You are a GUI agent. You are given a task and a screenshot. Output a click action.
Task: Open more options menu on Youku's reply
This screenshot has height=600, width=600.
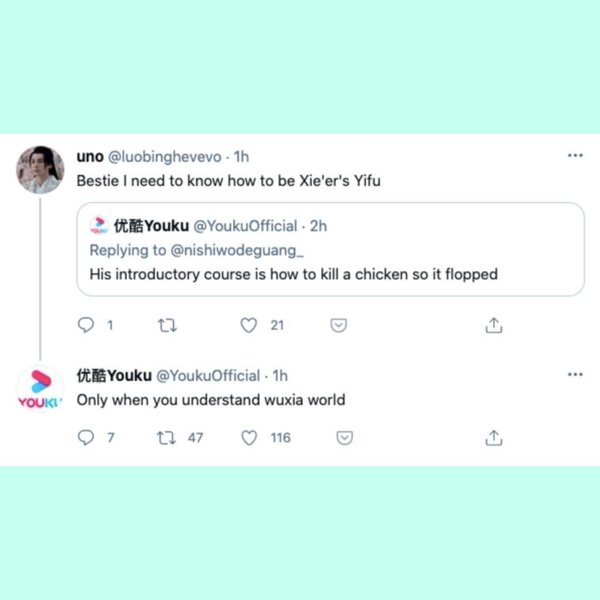click(575, 374)
